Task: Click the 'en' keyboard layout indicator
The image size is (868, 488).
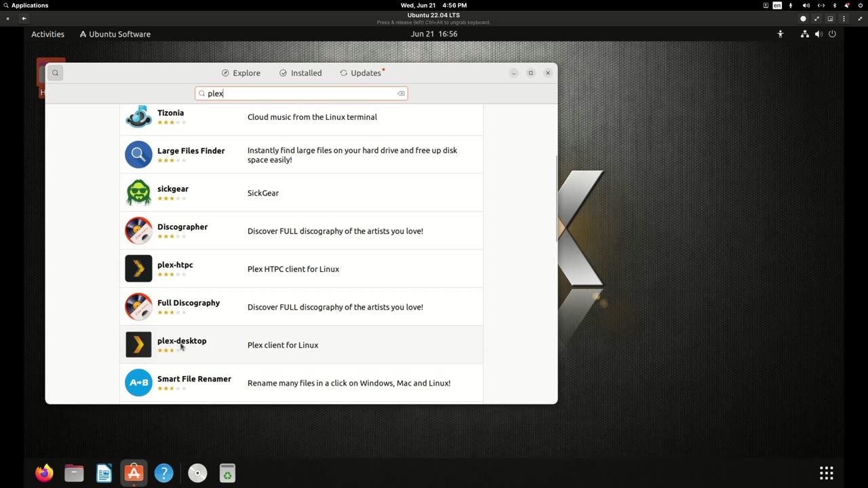Action: [777, 5]
